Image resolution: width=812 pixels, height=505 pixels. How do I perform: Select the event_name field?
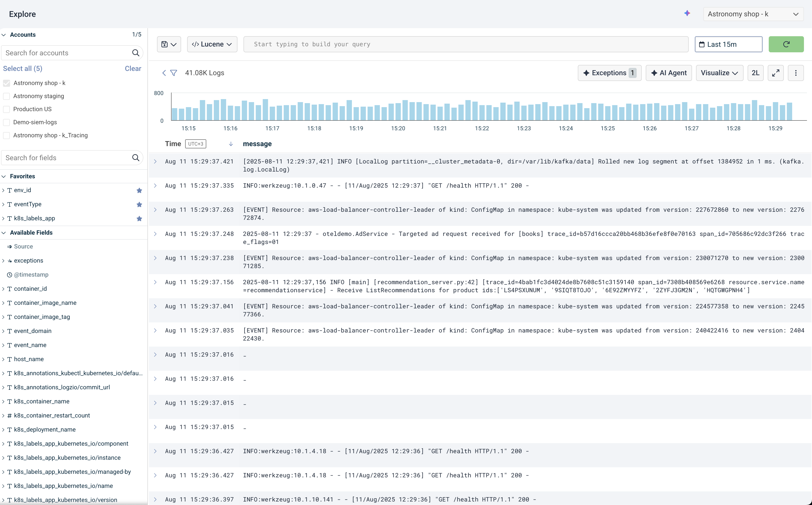pos(30,345)
